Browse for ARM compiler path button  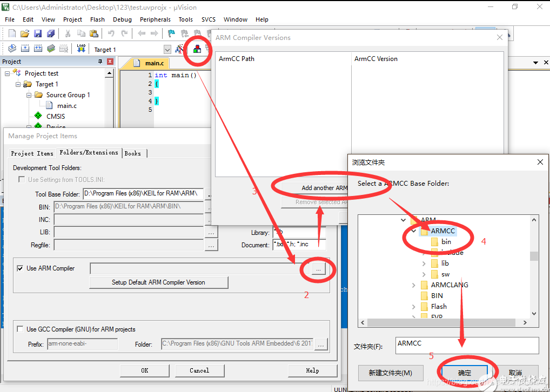tap(318, 269)
